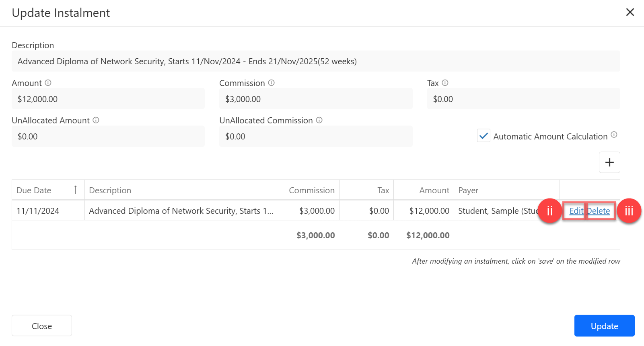This screenshot has width=644, height=346.
Task: Click the UnAllocated Commission info icon
Action: click(319, 120)
